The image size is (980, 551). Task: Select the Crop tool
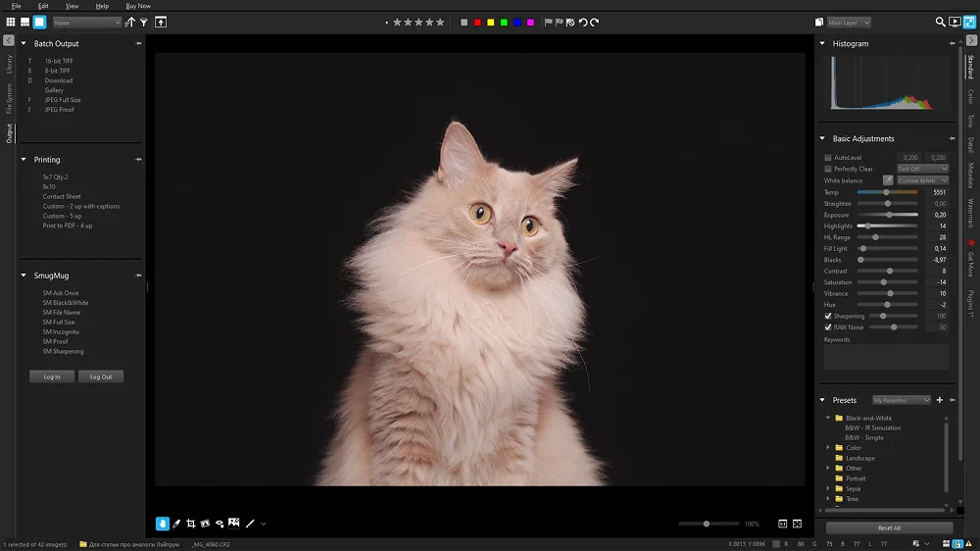click(x=191, y=524)
